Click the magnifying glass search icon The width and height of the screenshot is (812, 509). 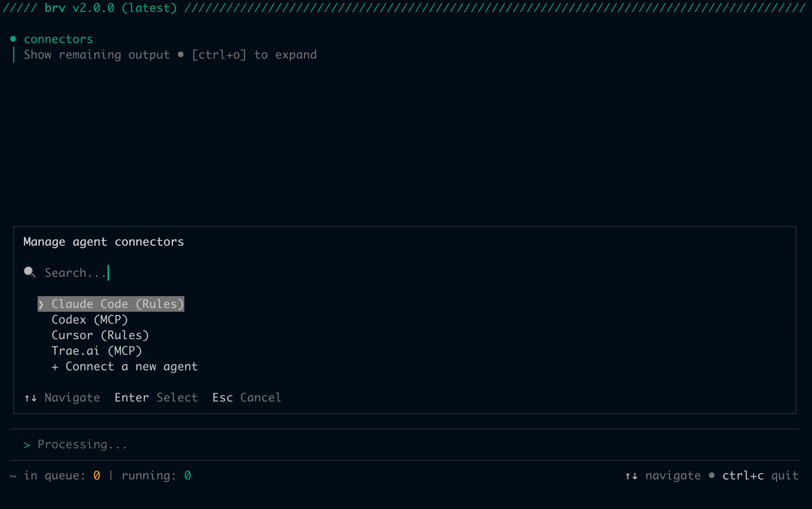click(30, 272)
